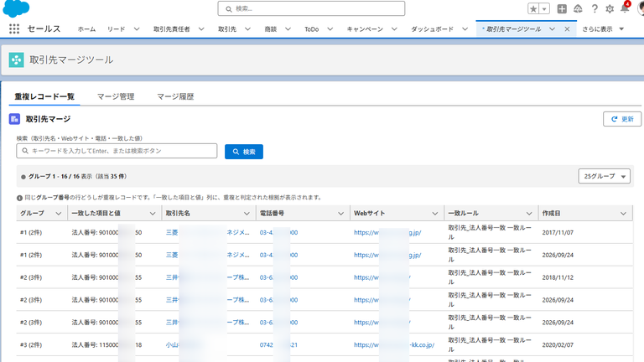Click the phone number starting 0742
The height and width of the screenshot is (362, 644).
coord(278,345)
